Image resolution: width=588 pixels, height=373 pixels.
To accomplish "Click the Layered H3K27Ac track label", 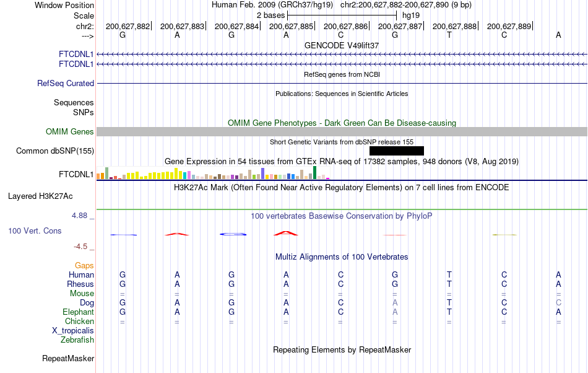I will pos(40,196).
